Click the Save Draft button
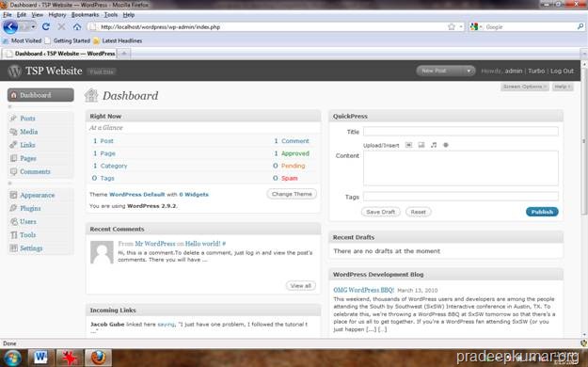This screenshot has width=588, height=367. point(381,212)
